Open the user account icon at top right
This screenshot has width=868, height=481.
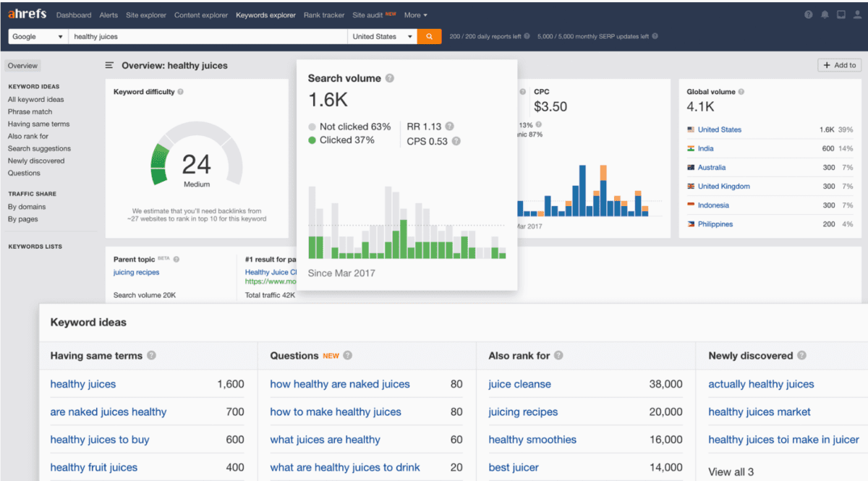click(857, 14)
